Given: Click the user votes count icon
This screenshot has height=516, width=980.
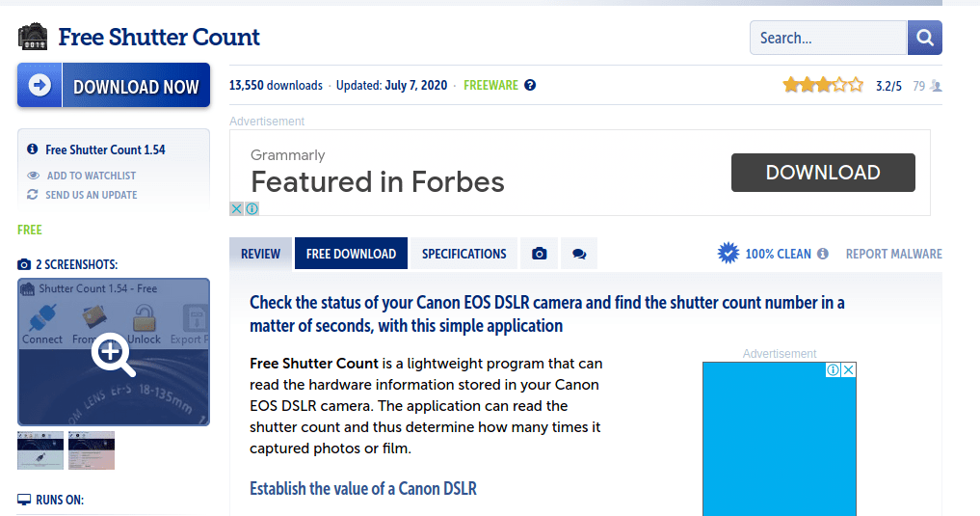Looking at the screenshot, I should 936,86.
